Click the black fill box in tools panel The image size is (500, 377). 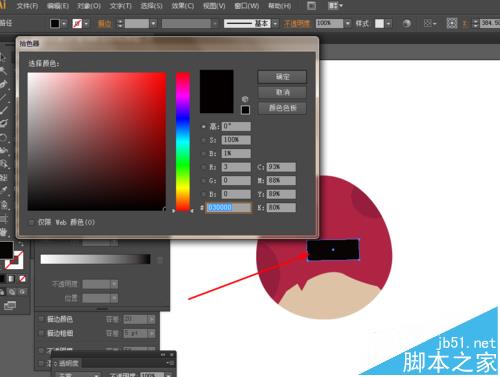(6, 250)
